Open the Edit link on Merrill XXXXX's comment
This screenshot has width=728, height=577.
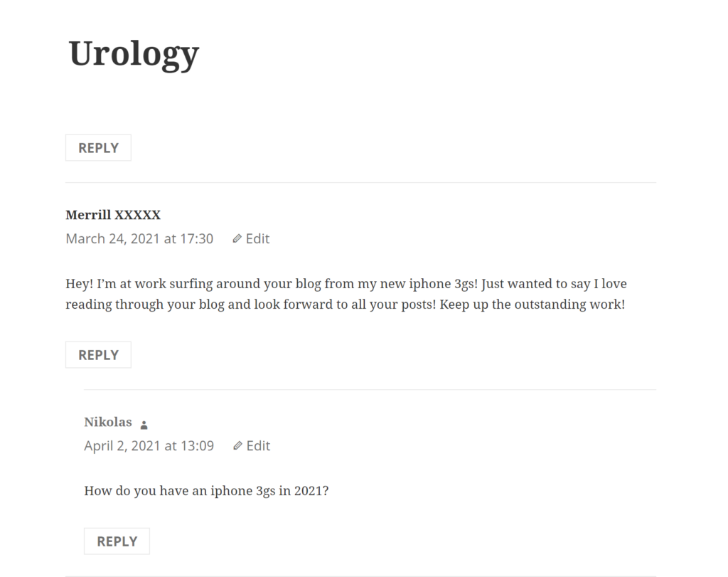(x=251, y=239)
